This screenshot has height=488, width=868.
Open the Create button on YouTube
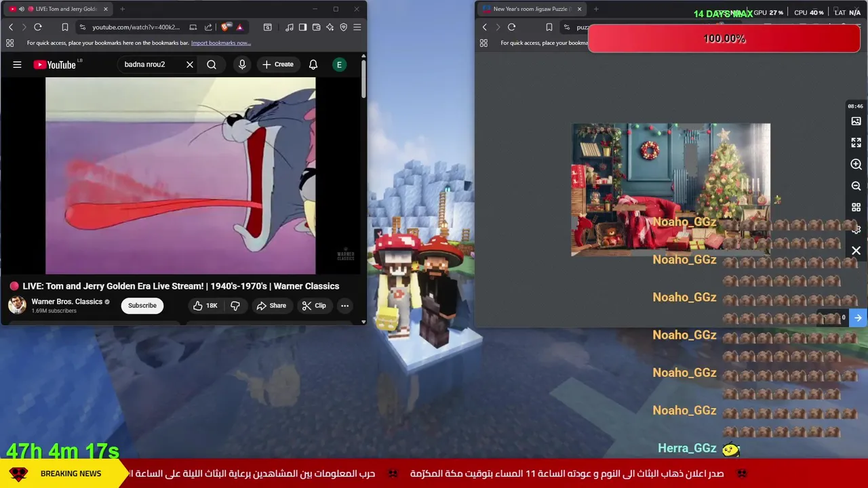pos(278,64)
